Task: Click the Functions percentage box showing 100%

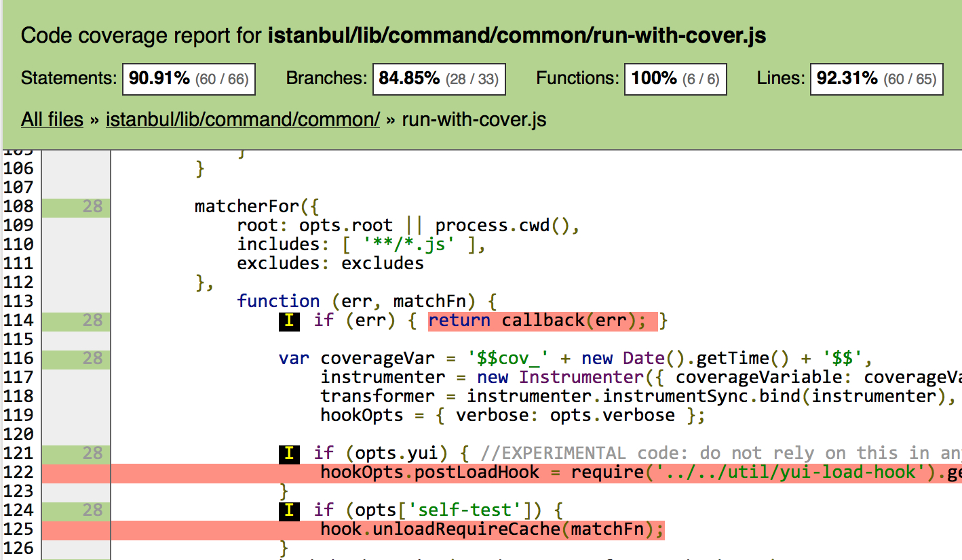Action: click(675, 79)
